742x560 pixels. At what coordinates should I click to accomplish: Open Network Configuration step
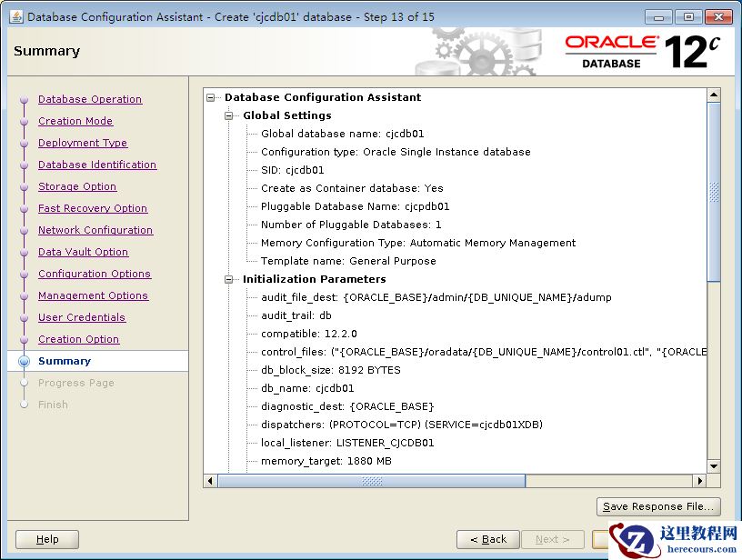95,230
